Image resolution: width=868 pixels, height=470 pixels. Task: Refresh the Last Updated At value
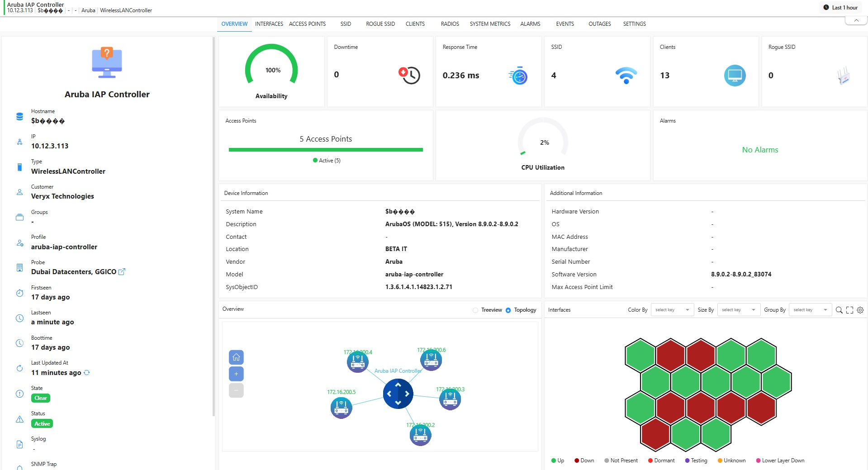pos(87,373)
